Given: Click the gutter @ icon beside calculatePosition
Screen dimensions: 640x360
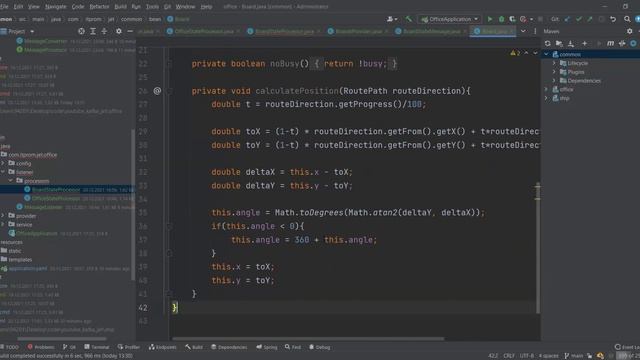Looking at the screenshot, I should [x=157, y=91].
